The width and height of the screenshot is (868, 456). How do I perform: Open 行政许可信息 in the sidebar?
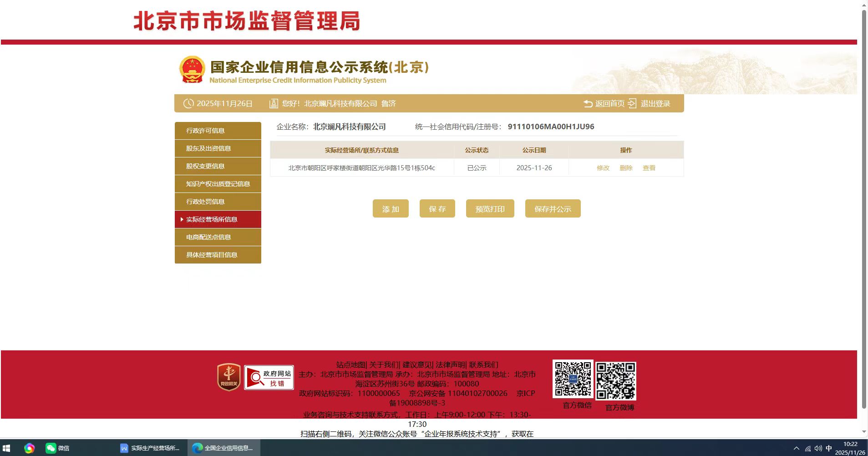pyautogui.click(x=218, y=131)
